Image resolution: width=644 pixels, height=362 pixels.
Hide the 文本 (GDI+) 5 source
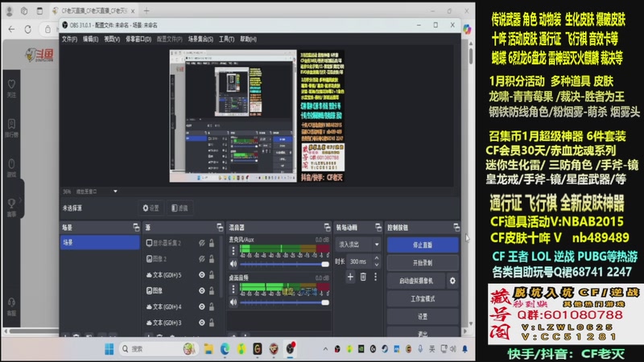coord(202,275)
